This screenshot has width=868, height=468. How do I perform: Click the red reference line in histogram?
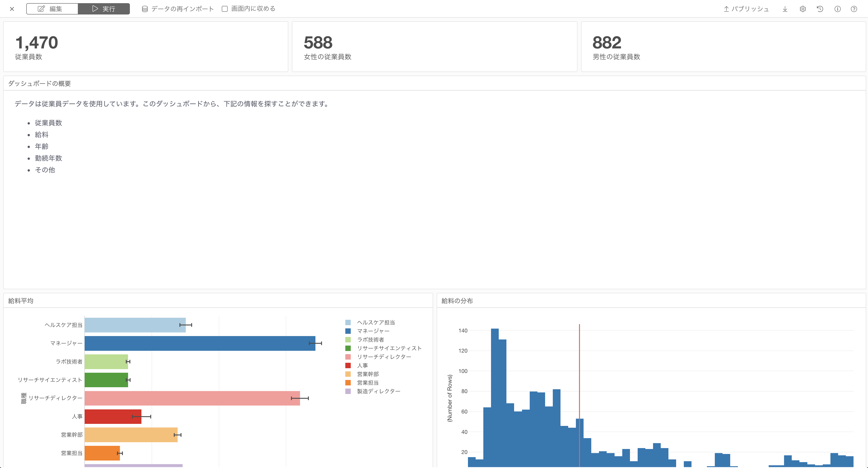[579, 371]
